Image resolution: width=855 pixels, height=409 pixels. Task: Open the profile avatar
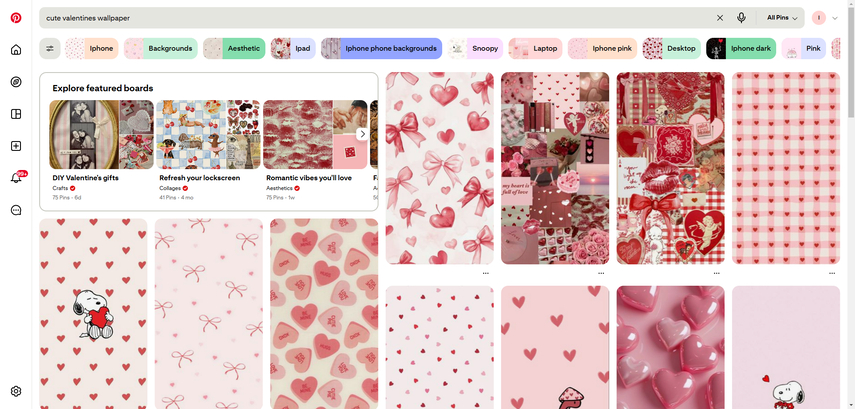coord(818,18)
